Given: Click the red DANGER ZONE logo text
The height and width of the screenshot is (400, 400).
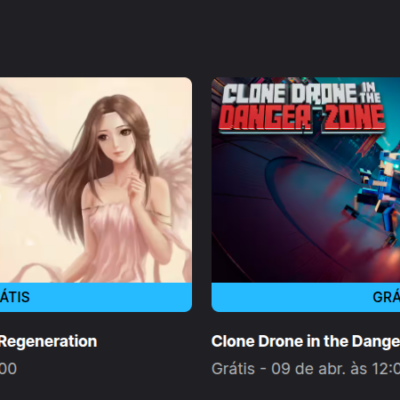Looking at the screenshot, I should (302, 118).
